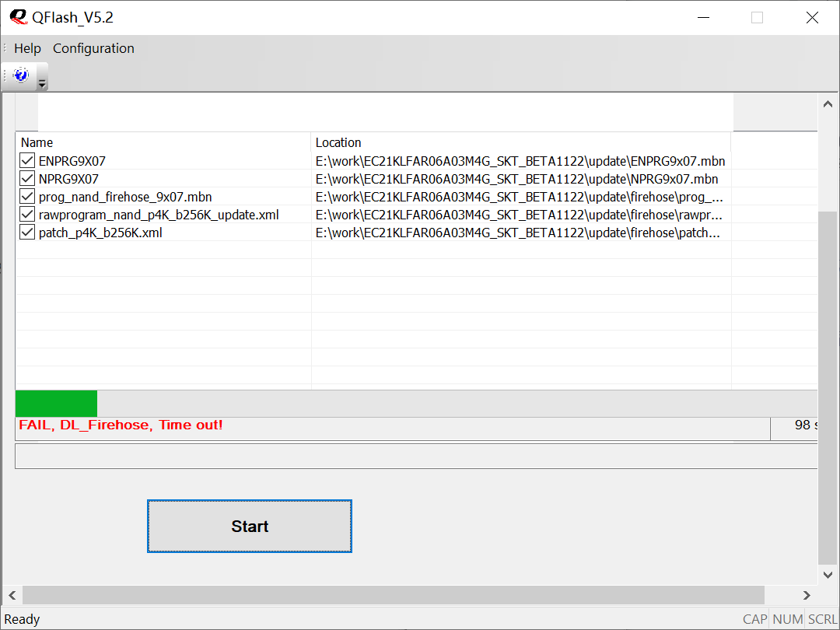Uncheck the NPRG9X07 checkbox
Viewport: 840px width, 630px height.
[x=27, y=178]
